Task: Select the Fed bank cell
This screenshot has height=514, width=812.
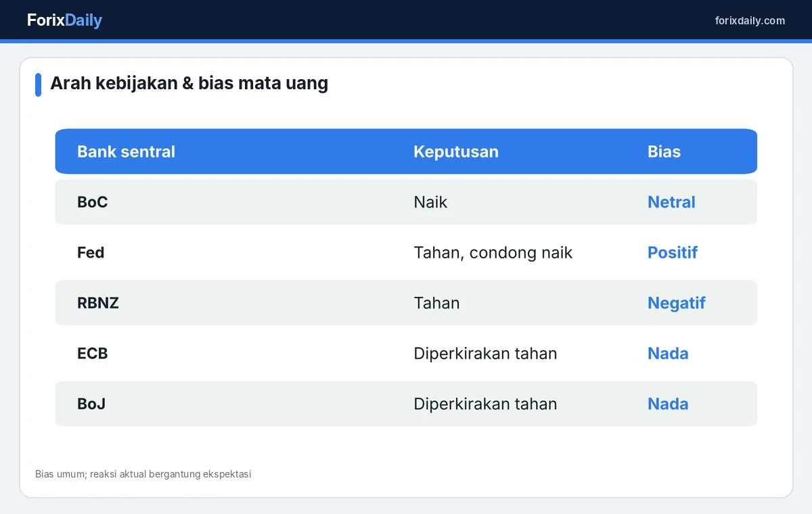Action: click(x=91, y=252)
